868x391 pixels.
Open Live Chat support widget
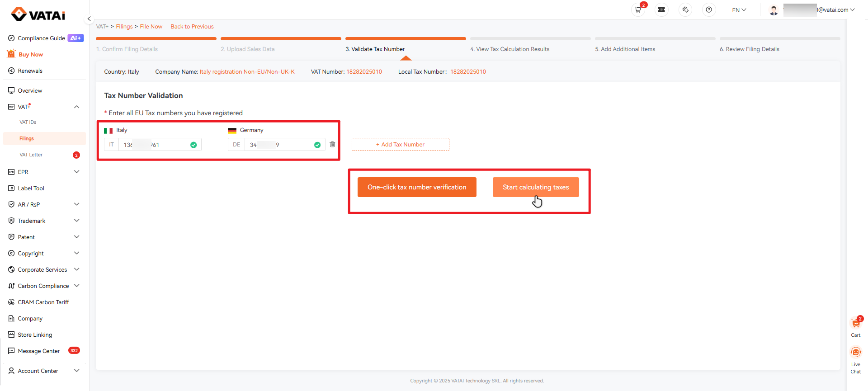tap(855, 357)
